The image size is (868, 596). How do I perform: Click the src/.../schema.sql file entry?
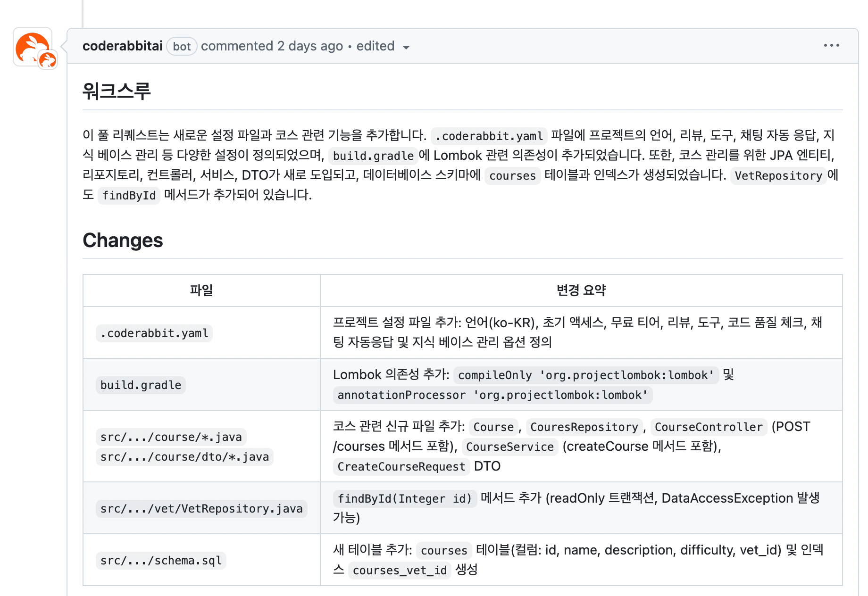click(x=161, y=561)
